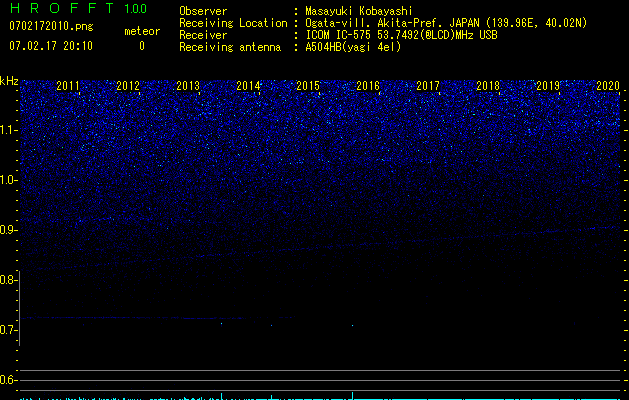Click the 2012 time marker
The width and height of the screenshot is (629, 400).
[128, 85]
